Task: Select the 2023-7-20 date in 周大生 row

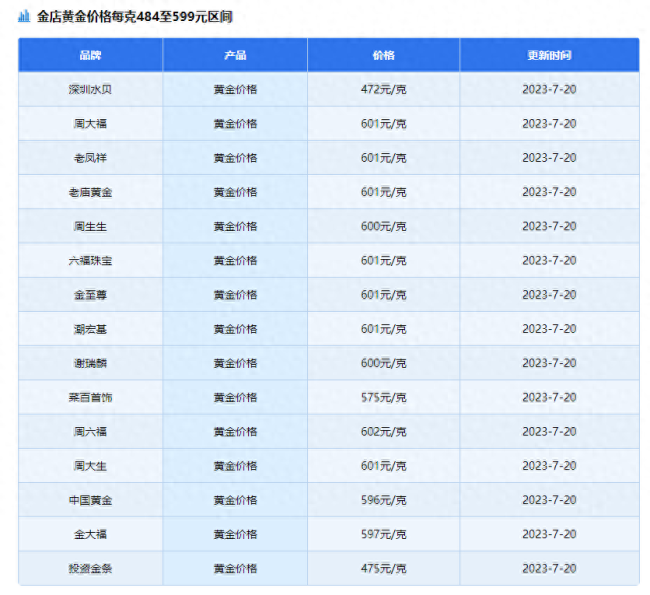Action: click(549, 466)
